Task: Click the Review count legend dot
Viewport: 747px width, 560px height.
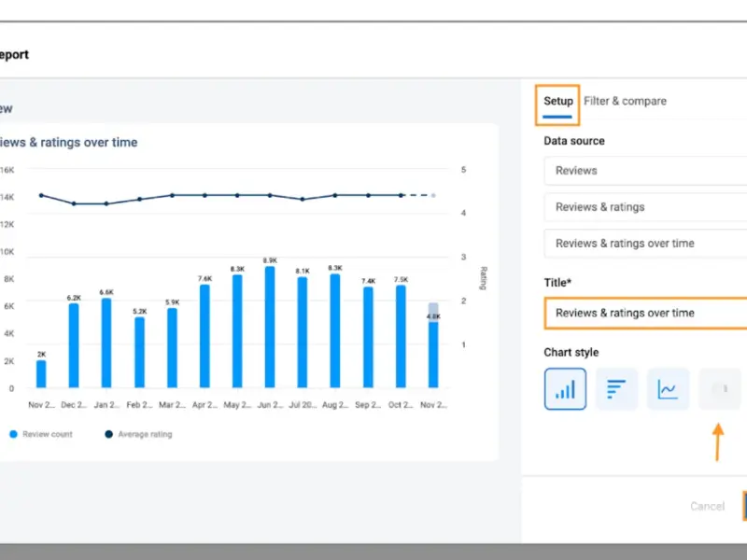Action: point(12,434)
